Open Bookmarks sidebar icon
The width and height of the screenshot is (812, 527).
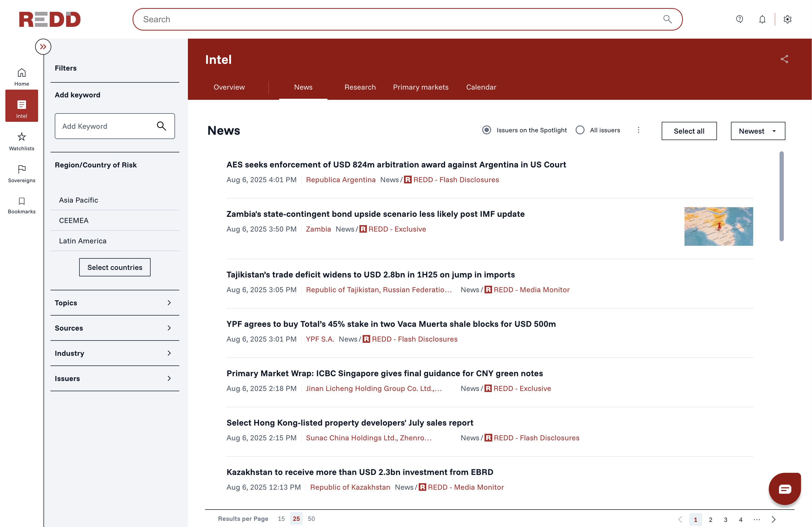click(x=21, y=205)
